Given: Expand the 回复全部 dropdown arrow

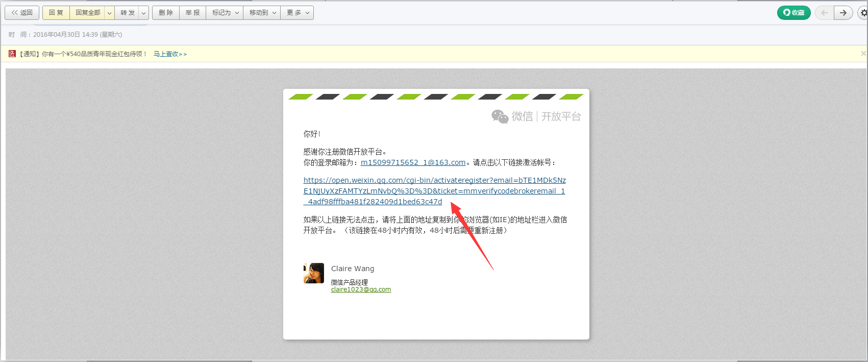Looking at the screenshot, I should (109, 13).
